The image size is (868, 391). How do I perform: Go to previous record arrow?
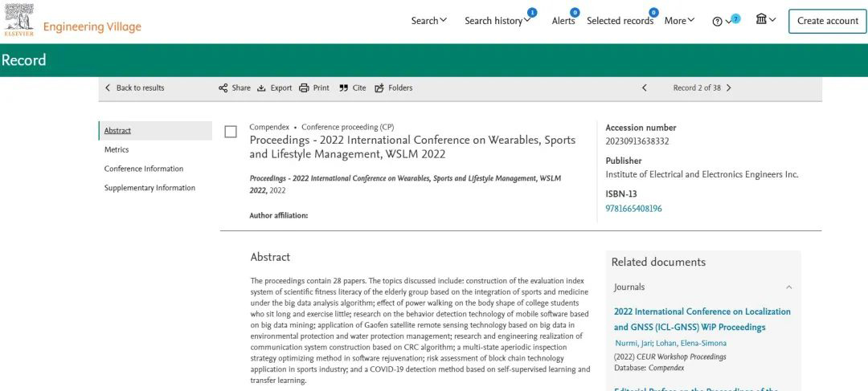pyautogui.click(x=645, y=88)
